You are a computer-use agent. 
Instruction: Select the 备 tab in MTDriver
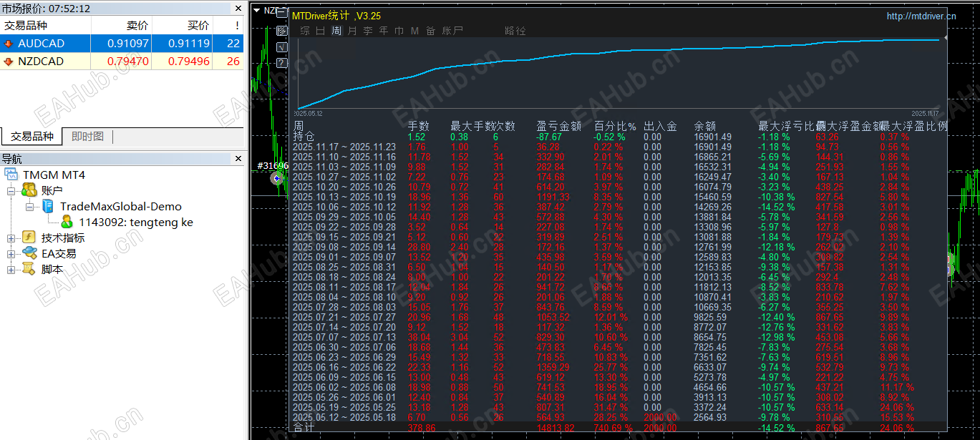(x=430, y=31)
